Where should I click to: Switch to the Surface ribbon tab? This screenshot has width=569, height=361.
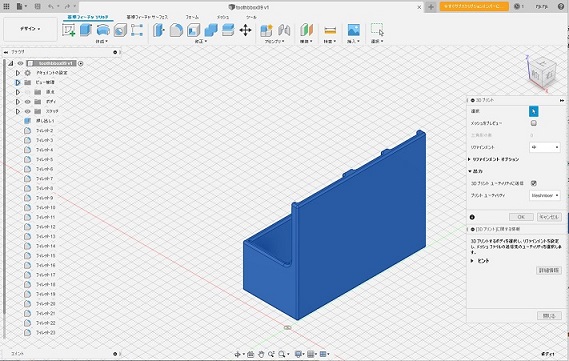[147, 17]
